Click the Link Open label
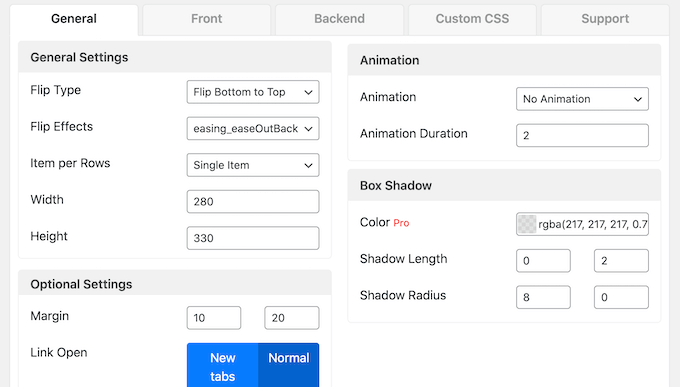The height and width of the screenshot is (387, 680). click(x=59, y=353)
